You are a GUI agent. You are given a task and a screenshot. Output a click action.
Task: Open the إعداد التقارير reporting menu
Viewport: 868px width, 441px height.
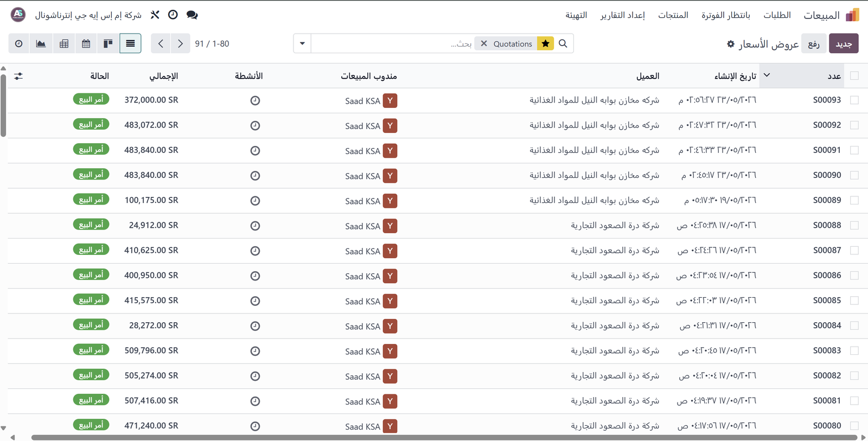[623, 15]
